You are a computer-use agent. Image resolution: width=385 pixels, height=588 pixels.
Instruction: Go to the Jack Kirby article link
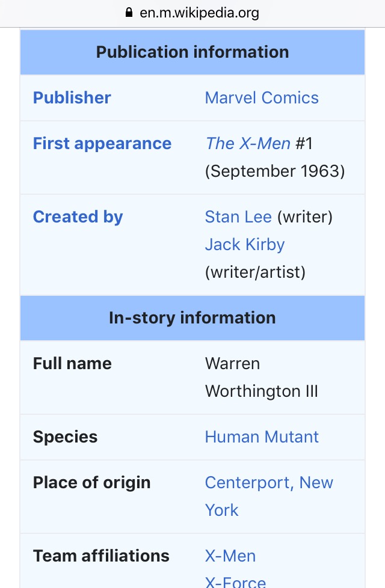click(x=245, y=245)
